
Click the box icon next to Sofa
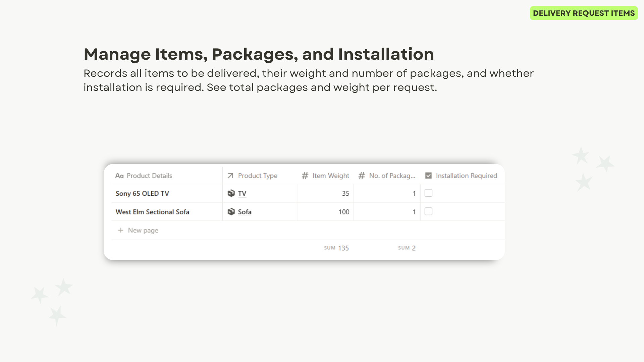click(x=231, y=212)
